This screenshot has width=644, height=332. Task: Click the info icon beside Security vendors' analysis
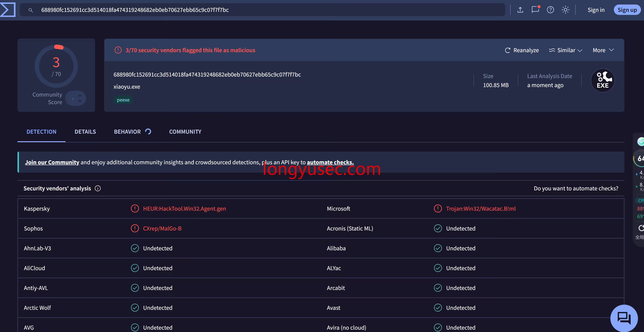(x=98, y=188)
